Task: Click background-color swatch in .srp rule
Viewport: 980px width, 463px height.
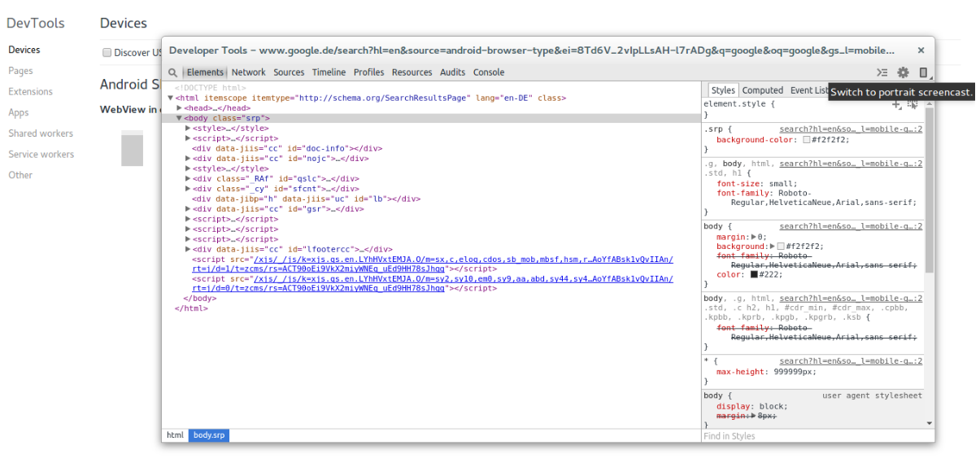Action: [807, 140]
